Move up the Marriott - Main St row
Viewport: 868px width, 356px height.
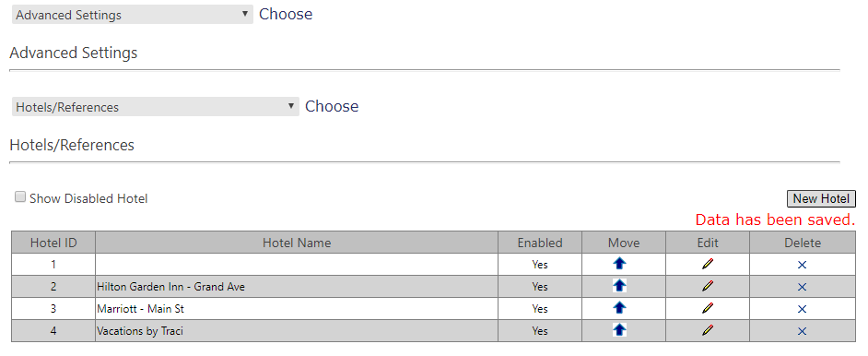tap(619, 308)
